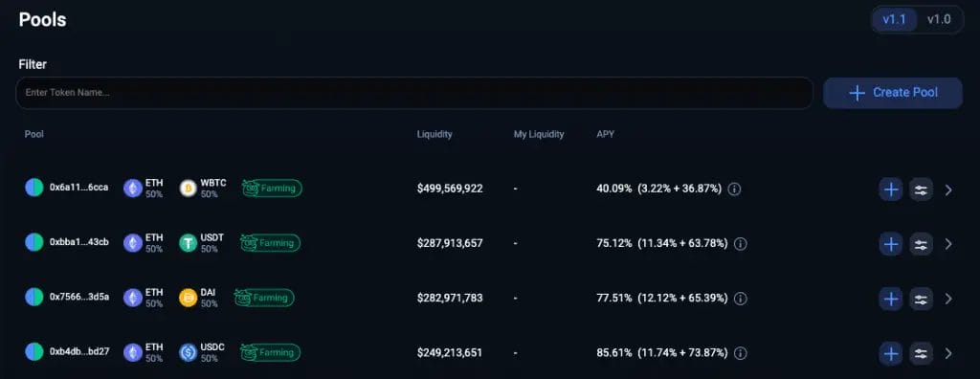
Task: Select pool address 0x6a11...6cca
Action: (x=78, y=188)
